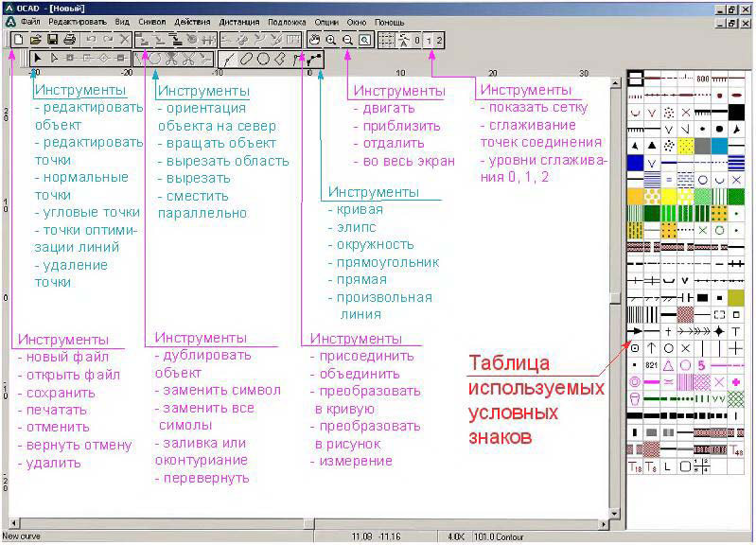Image resolution: width=756 pixels, height=545 pixels.
Task: Pick the solid dark blue area symbol
Action: 636,163
